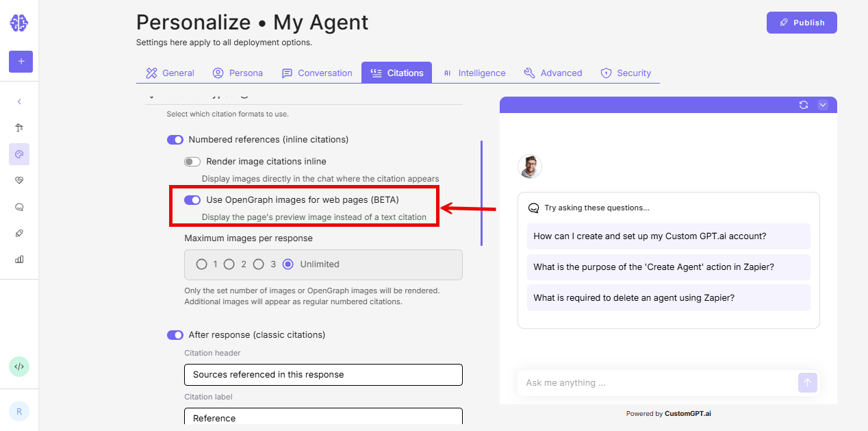
Task: Open the CustomGPT.ai home via the brain logo
Action: (x=19, y=23)
